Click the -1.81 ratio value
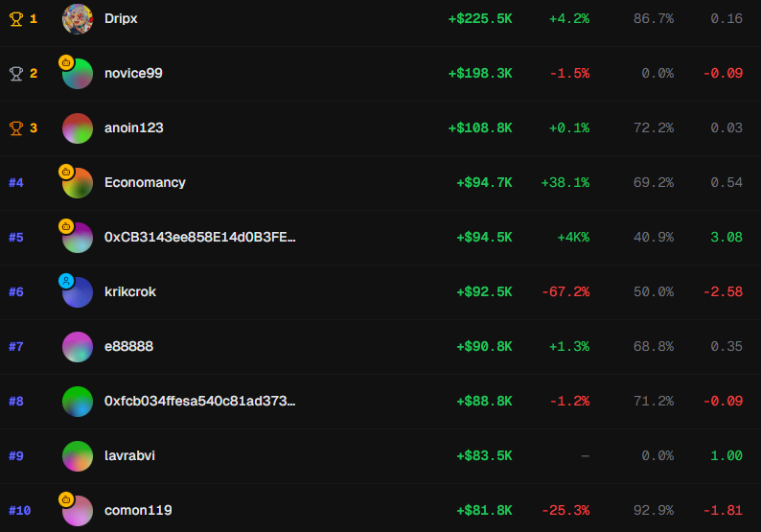 coord(723,510)
